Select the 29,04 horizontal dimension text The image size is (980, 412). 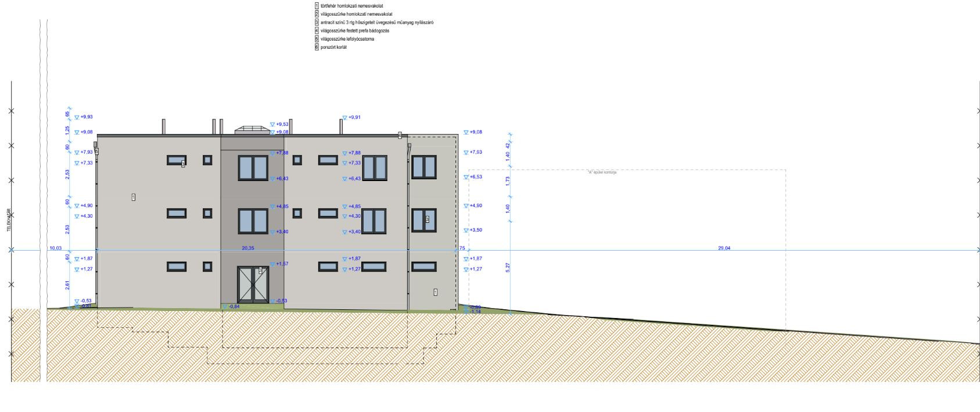click(724, 248)
